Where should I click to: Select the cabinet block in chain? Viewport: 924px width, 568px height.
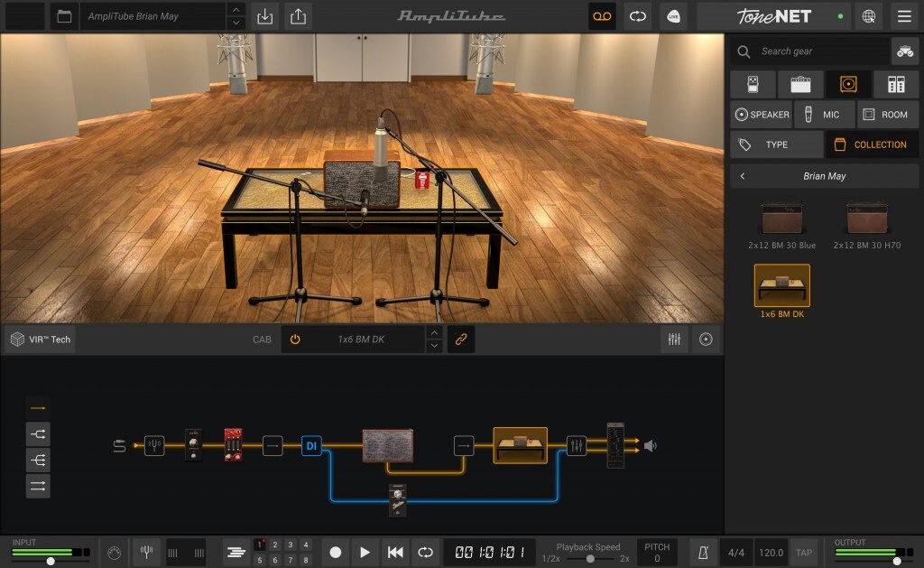click(x=521, y=445)
